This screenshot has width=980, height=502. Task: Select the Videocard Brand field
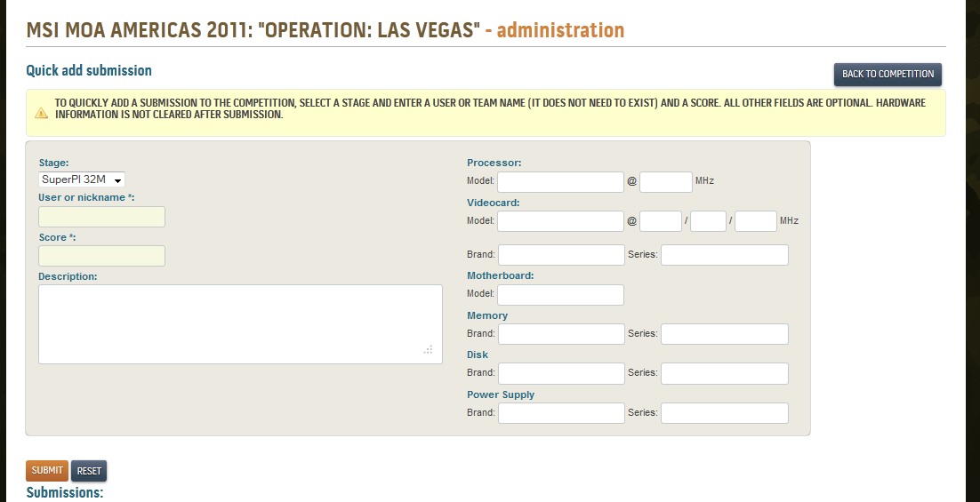(561, 255)
